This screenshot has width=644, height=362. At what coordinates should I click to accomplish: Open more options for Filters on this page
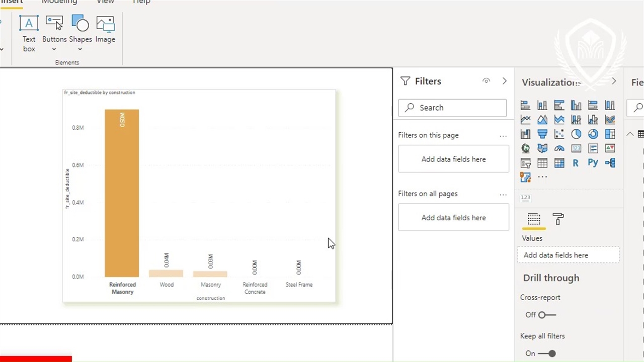[503, 136]
